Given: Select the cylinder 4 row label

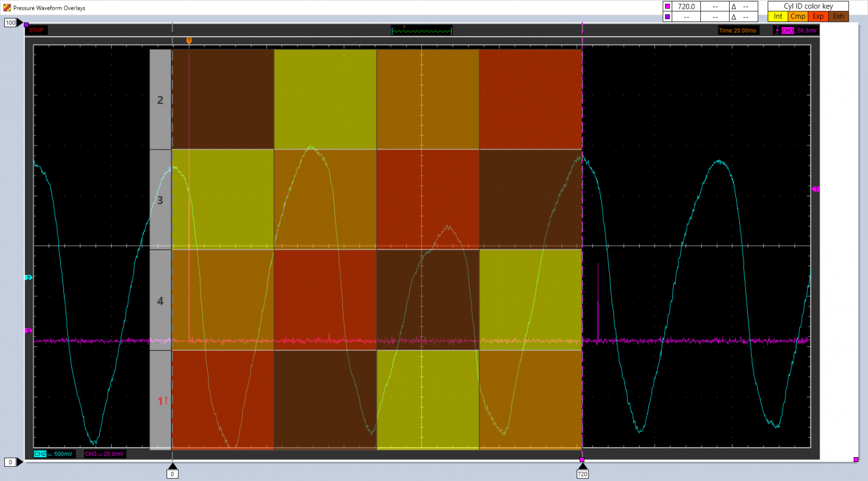Looking at the screenshot, I should [x=161, y=300].
